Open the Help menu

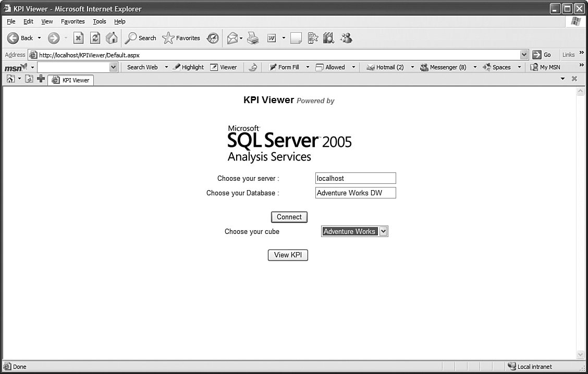tap(119, 21)
